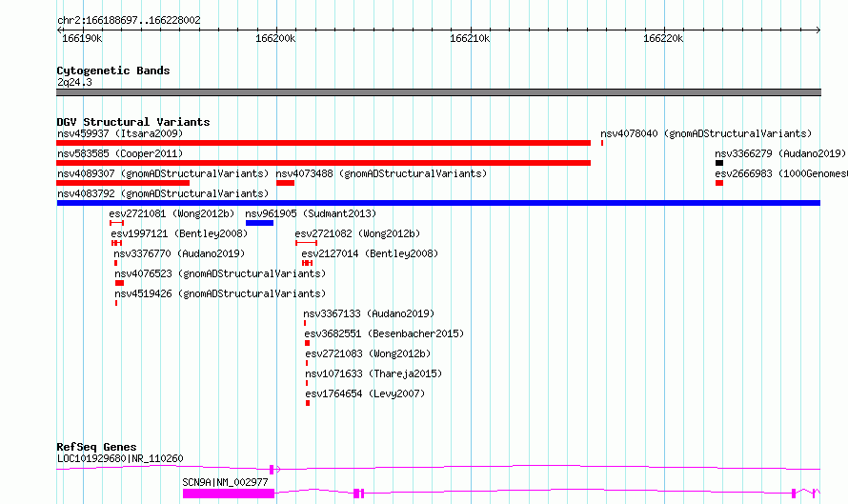
Task: Click the long blue bar of nsv4083792
Action: tap(438, 203)
